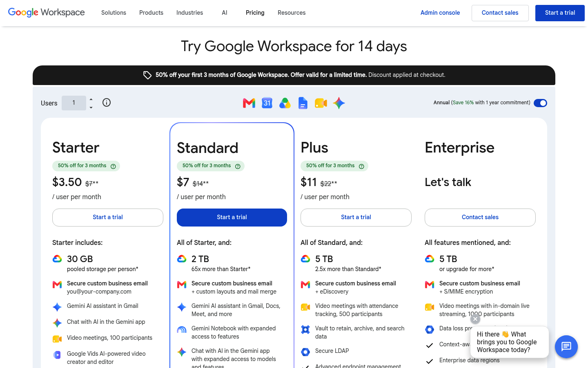Dismiss the chat greeting popup

coord(475,319)
